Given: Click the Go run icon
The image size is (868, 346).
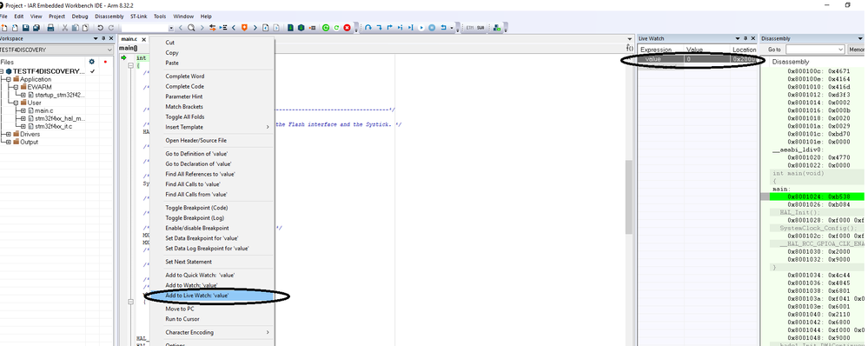Looking at the screenshot, I should [x=421, y=28].
